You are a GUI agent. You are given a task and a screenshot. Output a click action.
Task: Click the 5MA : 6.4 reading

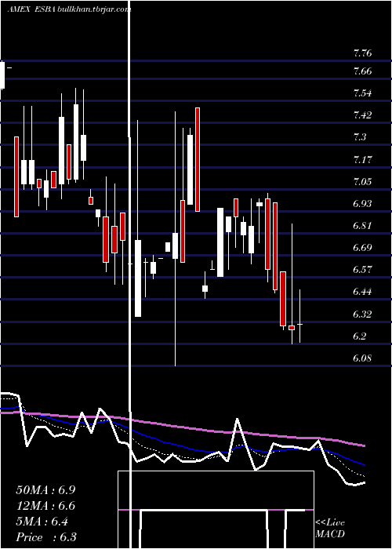click(x=42, y=522)
